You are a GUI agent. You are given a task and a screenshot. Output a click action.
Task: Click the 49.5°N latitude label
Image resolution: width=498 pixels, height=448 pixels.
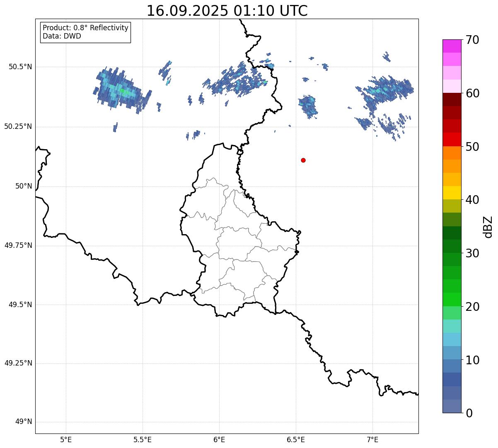coord(20,305)
